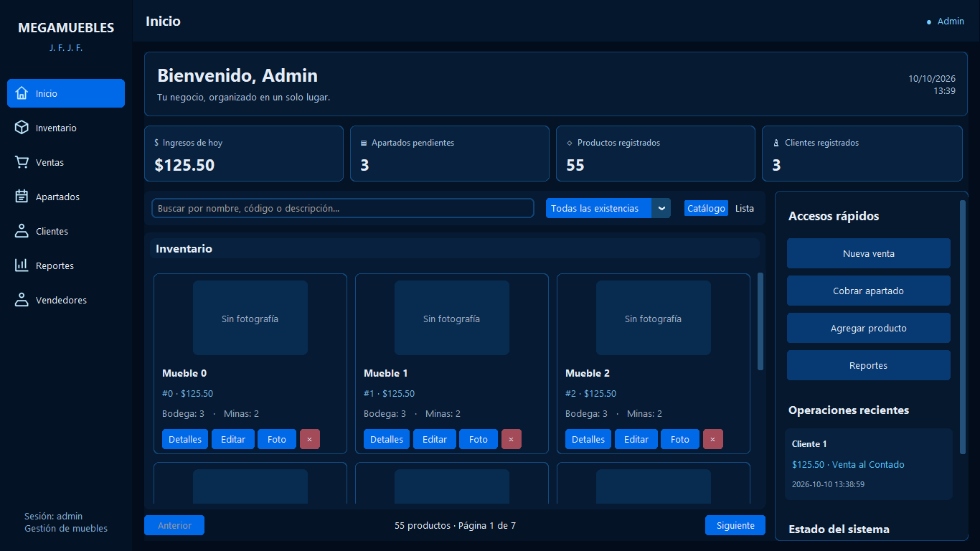Image resolution: width=980 pixels, height=551 pixels.
Task: Click Foto on Mueble 0
Action: pyautogui.click(x=277, y=439)
